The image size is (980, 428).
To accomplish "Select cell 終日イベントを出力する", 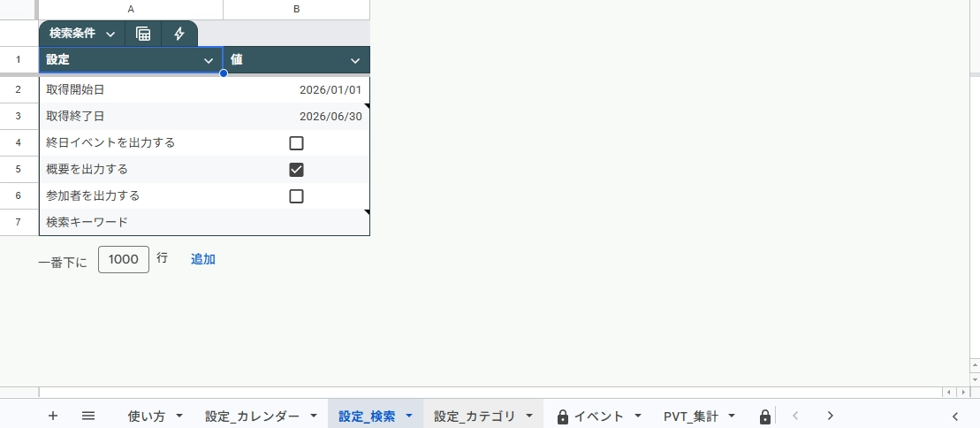I will pos(131,142).
